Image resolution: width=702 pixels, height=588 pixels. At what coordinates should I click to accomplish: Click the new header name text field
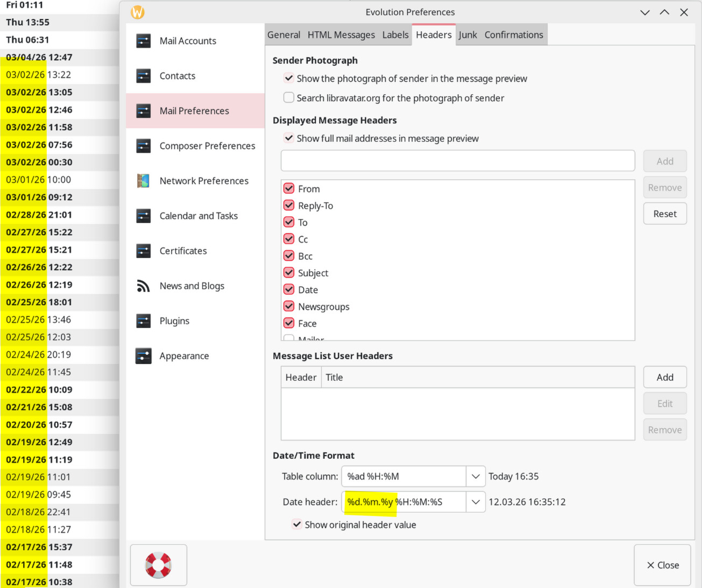[457, 161]
